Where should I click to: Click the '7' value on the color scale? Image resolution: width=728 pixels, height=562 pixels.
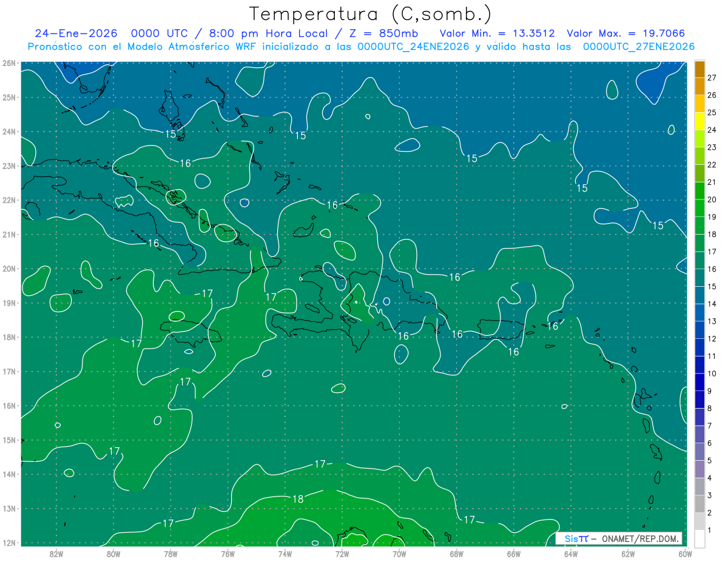click(x=710, y=426)
